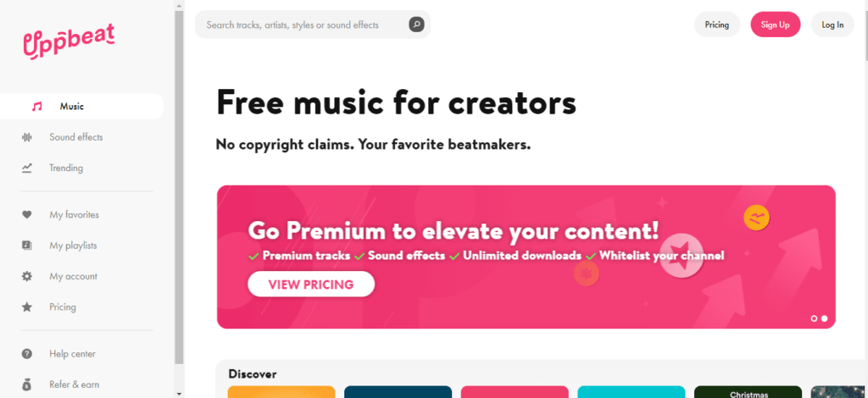Click the question mark Help center icon

click(x=26, y=354)
